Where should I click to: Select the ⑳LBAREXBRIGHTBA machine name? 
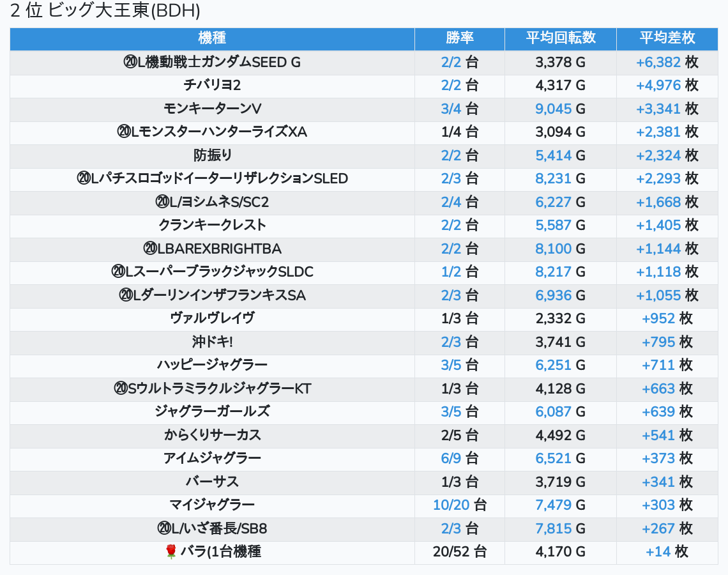(212, 249)
